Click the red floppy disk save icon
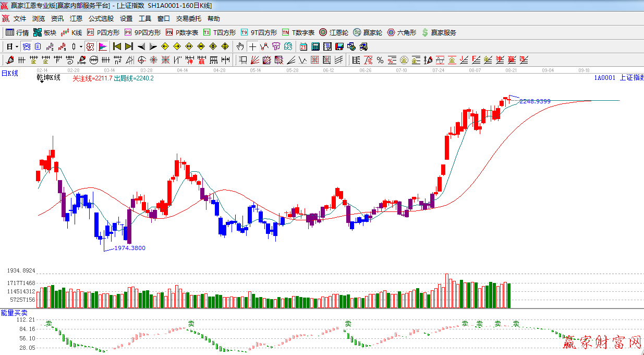Viewport: 644px width, 355px height. tap(339, 46)
